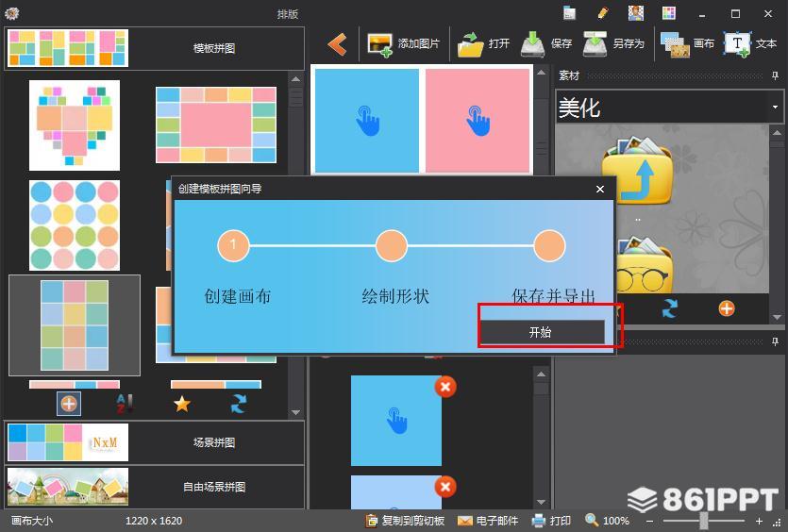Screen dimensions: 788x532
Task: Select the 3x4 pastel grid template
Action: [x=75, y=325]
